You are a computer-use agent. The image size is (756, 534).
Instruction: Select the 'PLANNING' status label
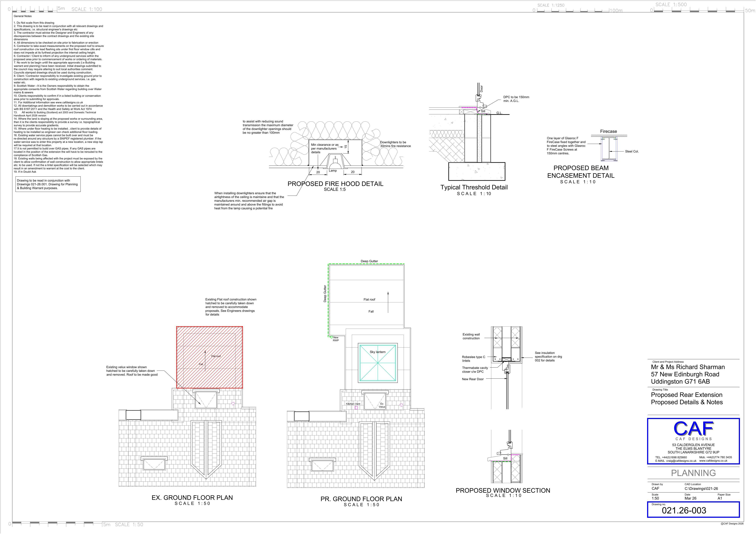(x=693, y=473)
